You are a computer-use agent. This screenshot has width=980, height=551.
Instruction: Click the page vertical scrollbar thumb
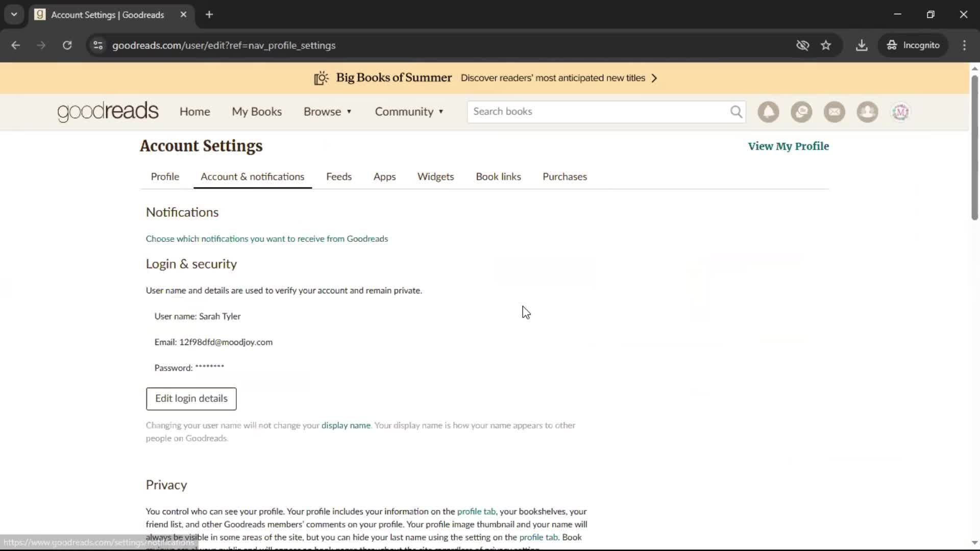[x=974, y=147]
